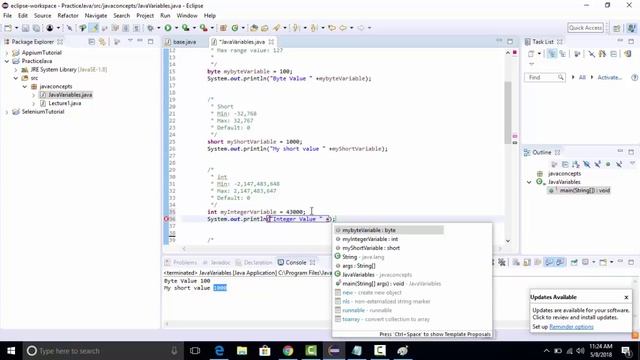640x360 pixels.
Task: Select myShortVariable : short proposal
Action: pyautogui.click(x=389, y=248)
